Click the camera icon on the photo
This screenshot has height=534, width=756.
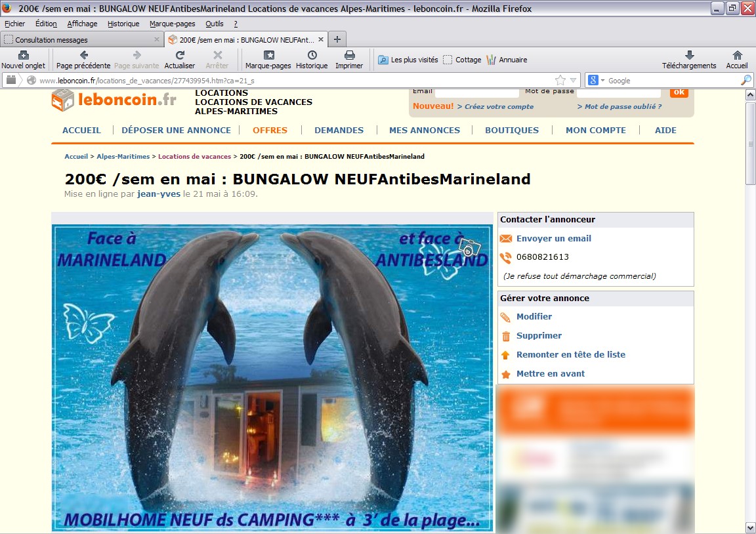click(469, 248)
